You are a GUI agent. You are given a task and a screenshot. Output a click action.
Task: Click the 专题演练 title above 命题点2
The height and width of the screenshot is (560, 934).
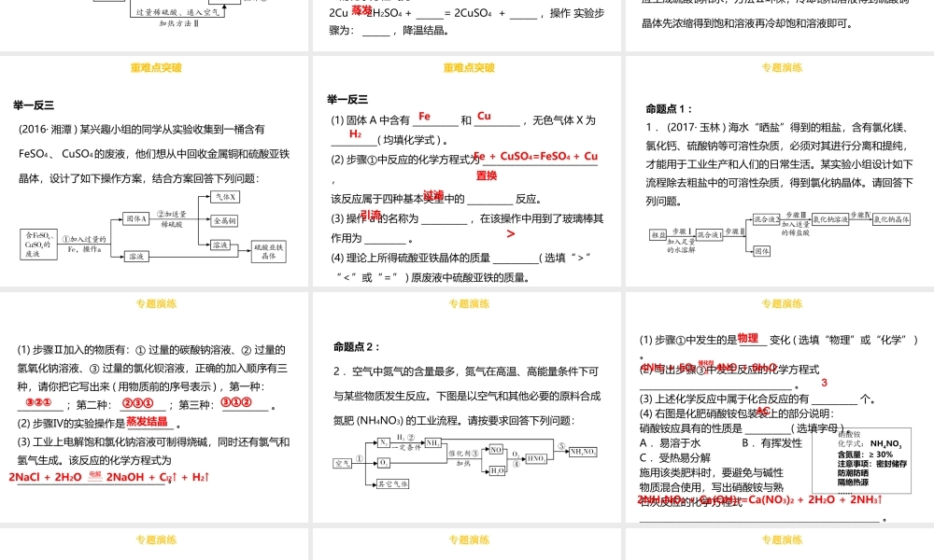(469, 304)
